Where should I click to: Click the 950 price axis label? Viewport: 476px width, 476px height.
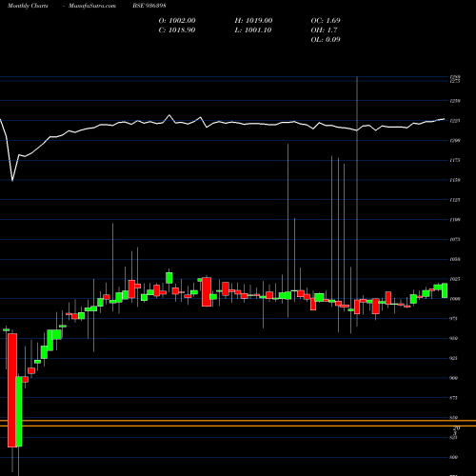coord(454,338)
